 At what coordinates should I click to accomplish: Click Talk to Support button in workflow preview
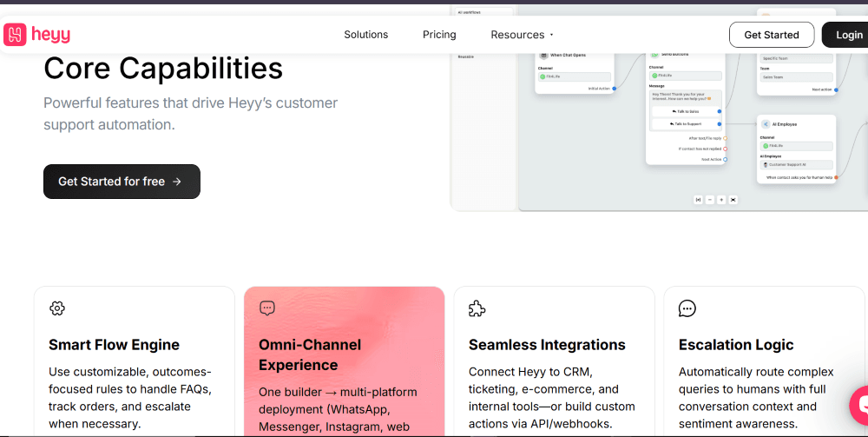(x=687, y=124)
